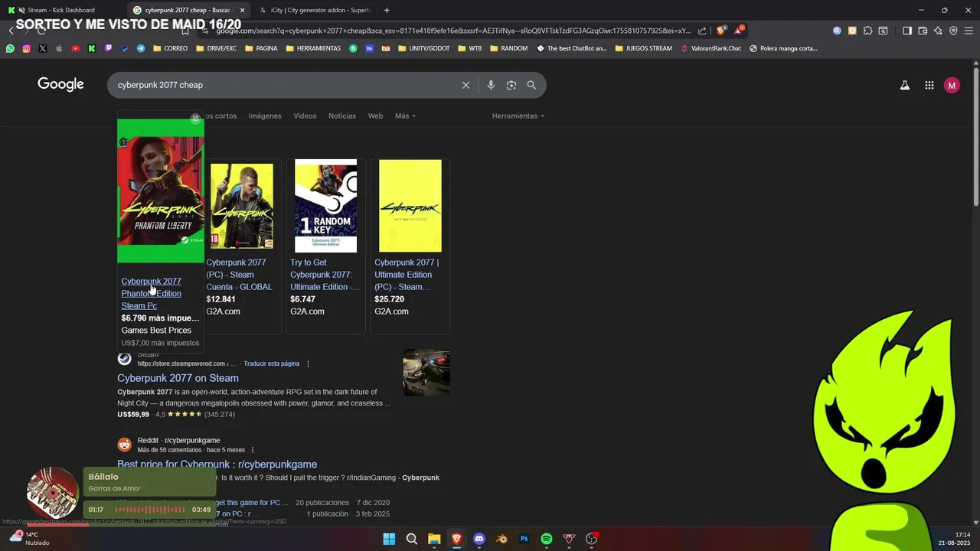Screen dimensions: 980x551
Task: Click the yellow Ultimate Edition product image
Action: [x=410, y=206]
